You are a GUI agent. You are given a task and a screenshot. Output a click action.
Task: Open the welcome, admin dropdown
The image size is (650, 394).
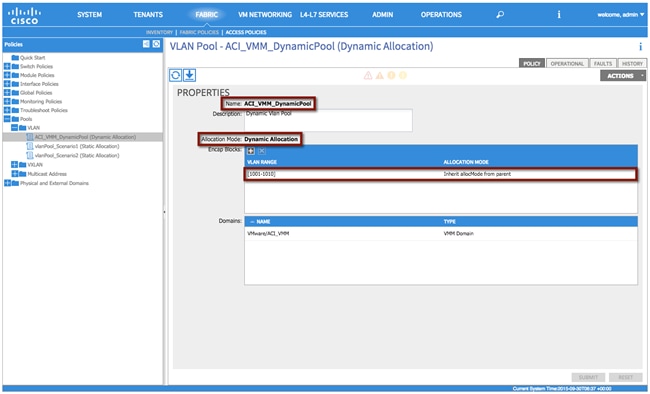tap(621, 15)
